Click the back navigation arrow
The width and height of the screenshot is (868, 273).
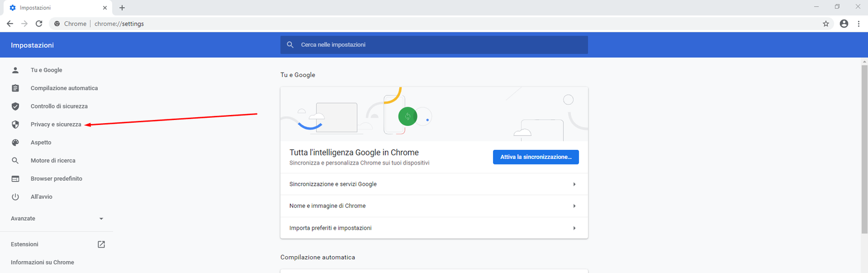pyautogui.click(x=10, y=23)
